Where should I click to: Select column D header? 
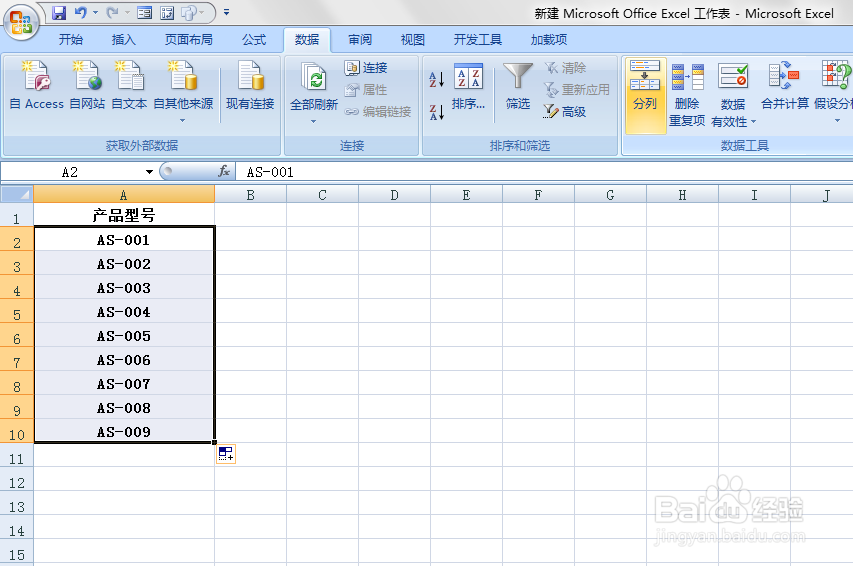394,194
